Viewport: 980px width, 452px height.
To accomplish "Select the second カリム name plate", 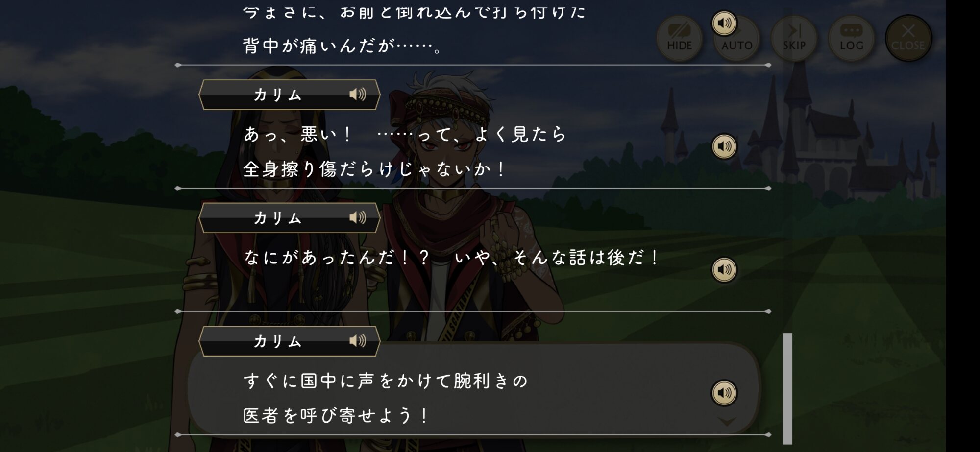I will [x=289, y=218].
